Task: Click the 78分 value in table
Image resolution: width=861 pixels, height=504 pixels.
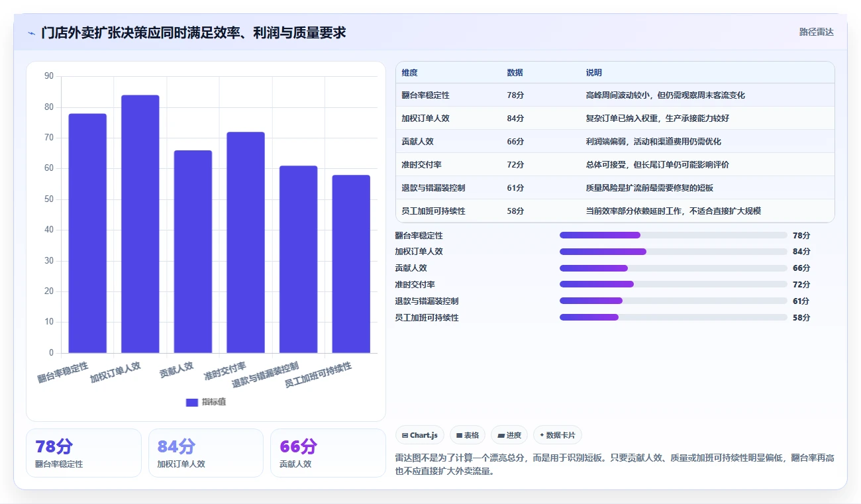Action: pyautogui.click(x=515, y=95)
